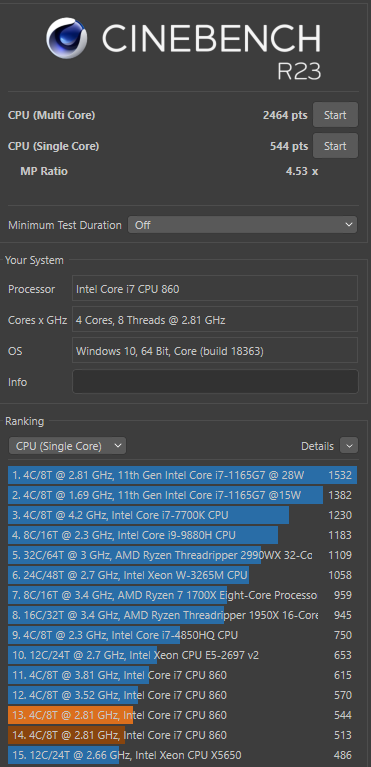371x767 pixels.
Task: Click the CPU (Single Core) label above MP Ratio
Action: [x=53, y=146]
